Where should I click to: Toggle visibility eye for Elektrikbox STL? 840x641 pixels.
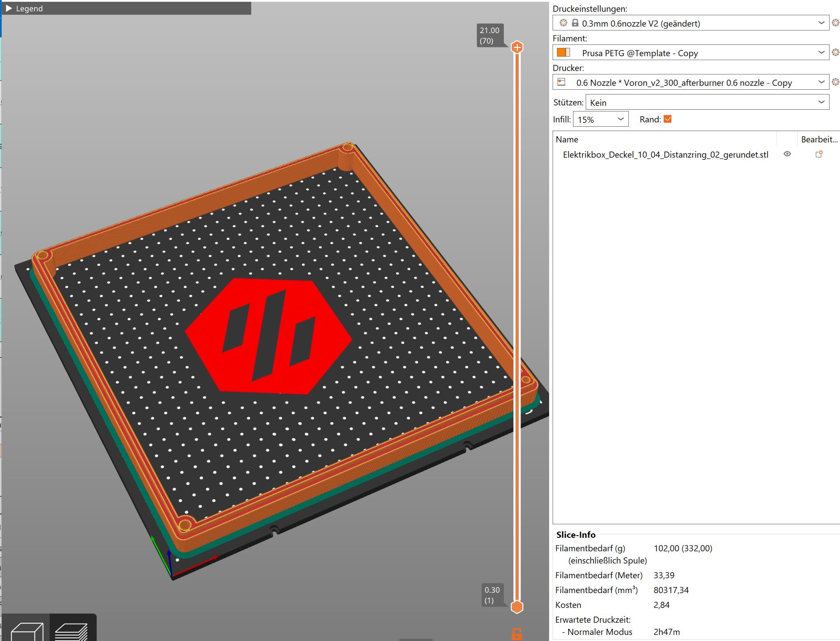click(787, 154)
